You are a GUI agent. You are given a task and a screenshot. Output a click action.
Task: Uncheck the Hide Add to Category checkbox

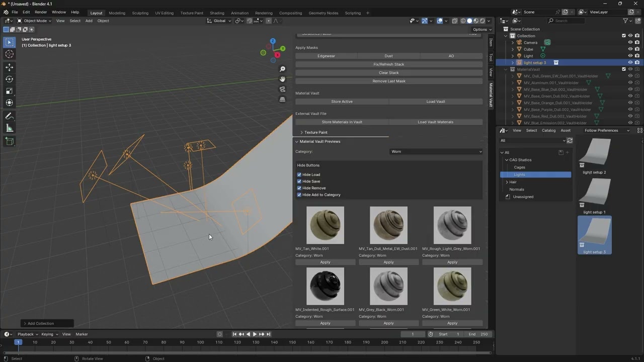point(299,195)
